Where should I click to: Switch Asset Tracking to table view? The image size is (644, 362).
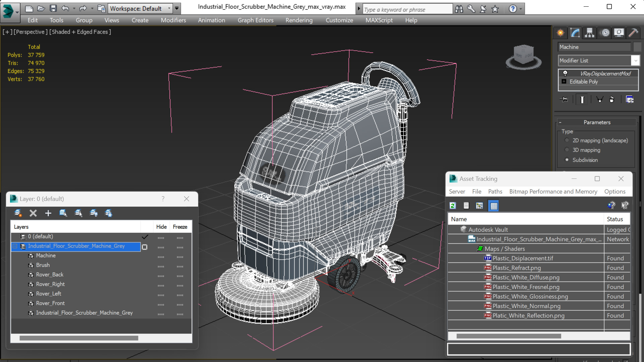493,206
